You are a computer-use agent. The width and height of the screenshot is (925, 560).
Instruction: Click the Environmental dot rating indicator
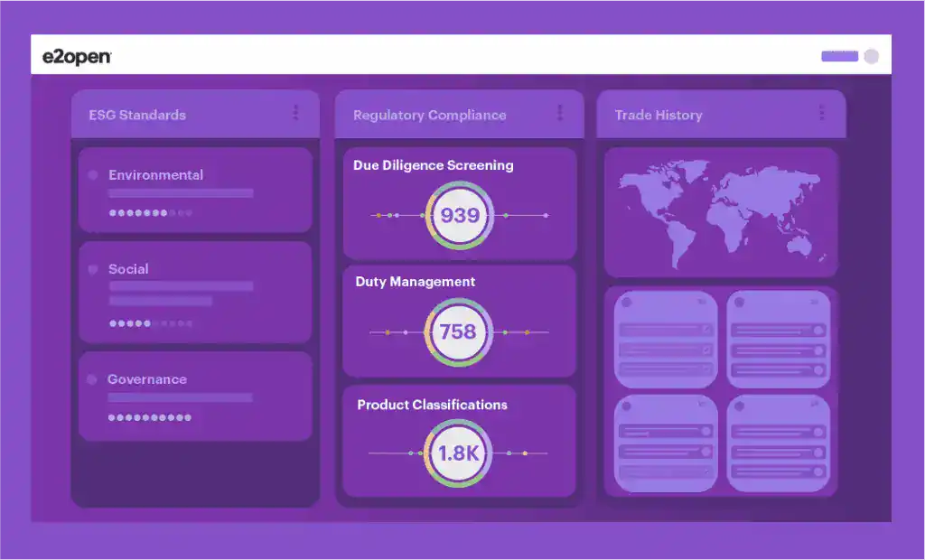coord(151,213)
